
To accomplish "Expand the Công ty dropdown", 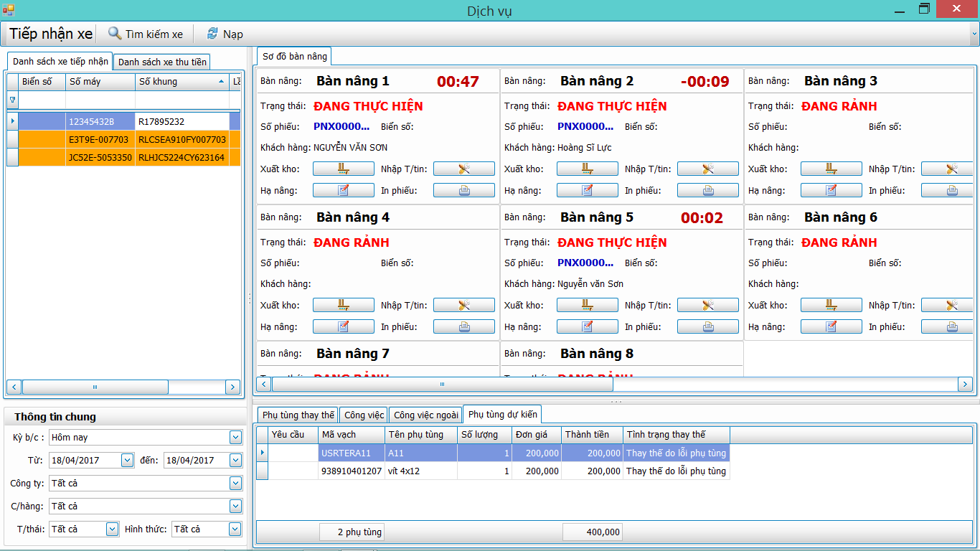I will [x=235, y=484].
